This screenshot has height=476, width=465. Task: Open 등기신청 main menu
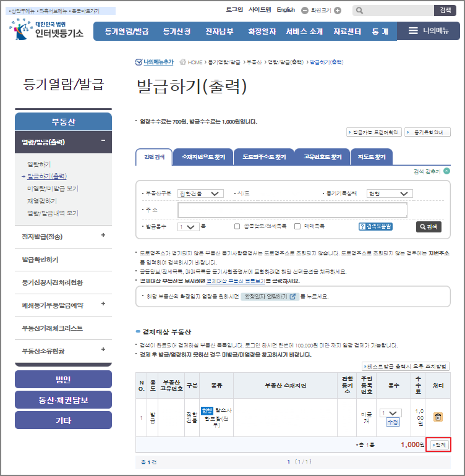click(177, 32)
